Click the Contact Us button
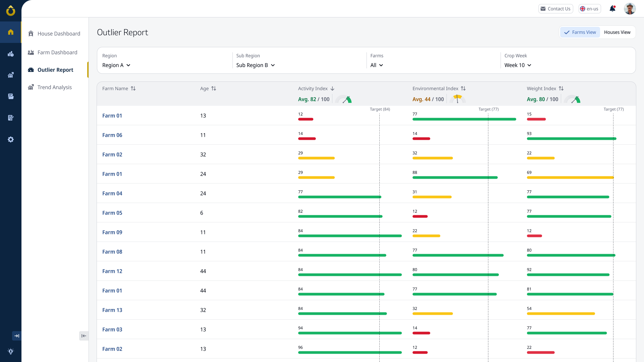644x362 pixels. coord(555,9)
